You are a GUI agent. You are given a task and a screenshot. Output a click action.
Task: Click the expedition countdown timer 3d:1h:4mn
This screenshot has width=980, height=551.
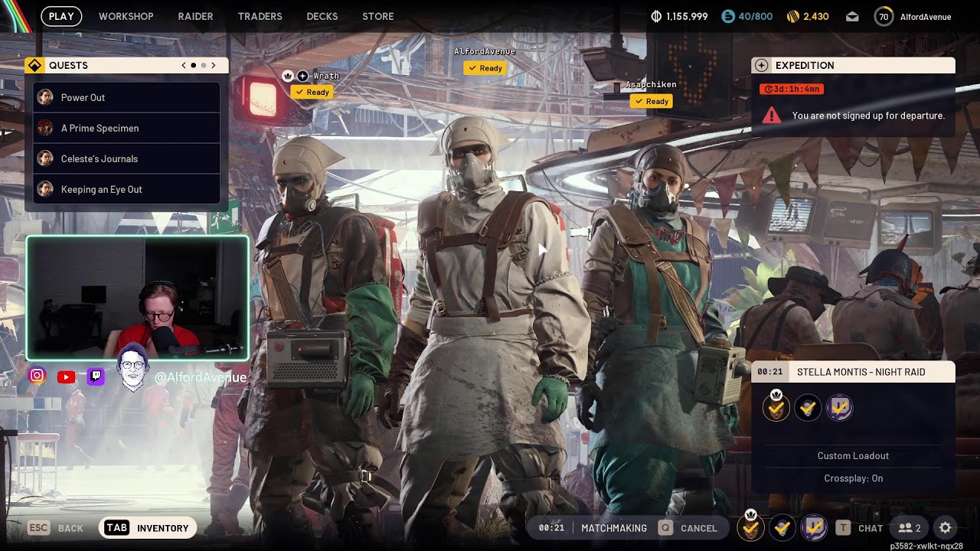coord(792,89)
